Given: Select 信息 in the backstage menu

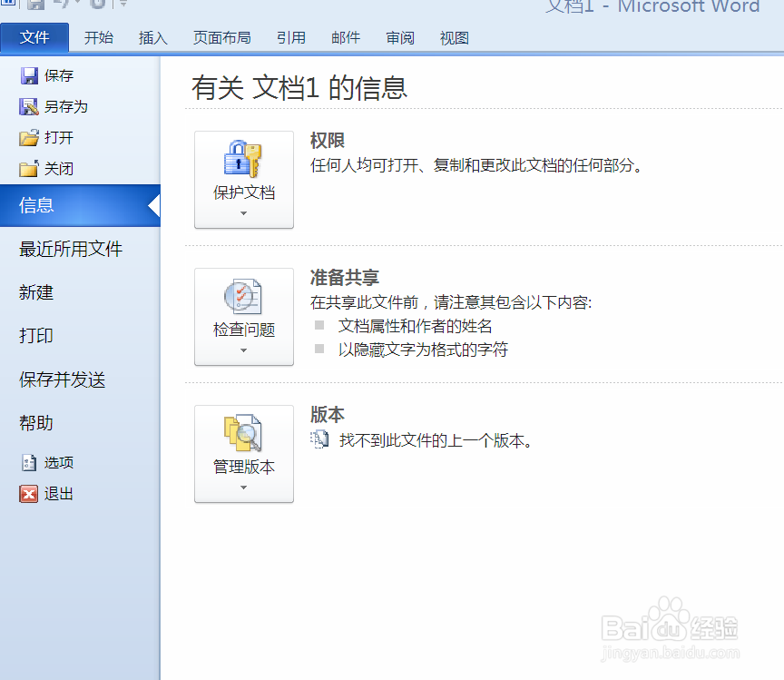Looking at the screenshot, I should [80, 206].
